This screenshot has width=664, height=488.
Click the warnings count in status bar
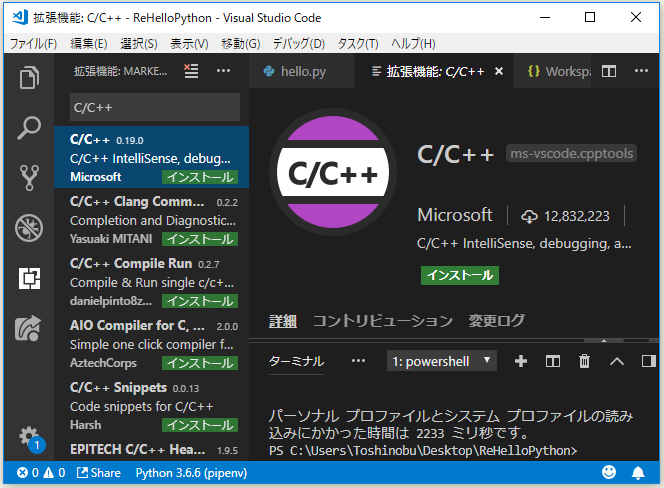(x=54, y=473)
